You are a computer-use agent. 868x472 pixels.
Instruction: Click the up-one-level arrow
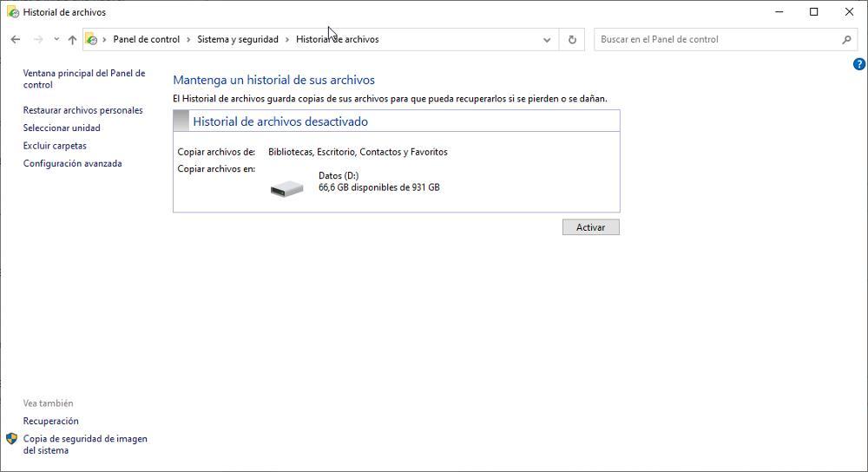click(72, 39)
